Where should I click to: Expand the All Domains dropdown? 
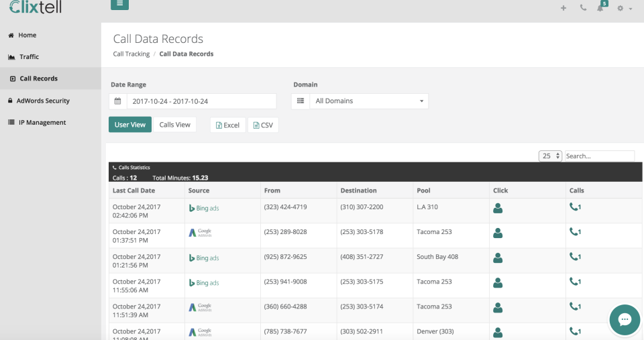[368, 101]
